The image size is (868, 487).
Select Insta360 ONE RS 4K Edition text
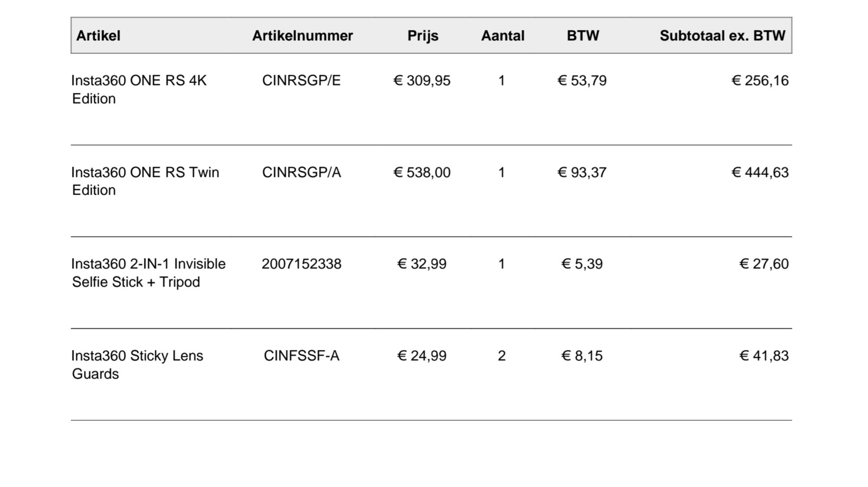(139, 89)
